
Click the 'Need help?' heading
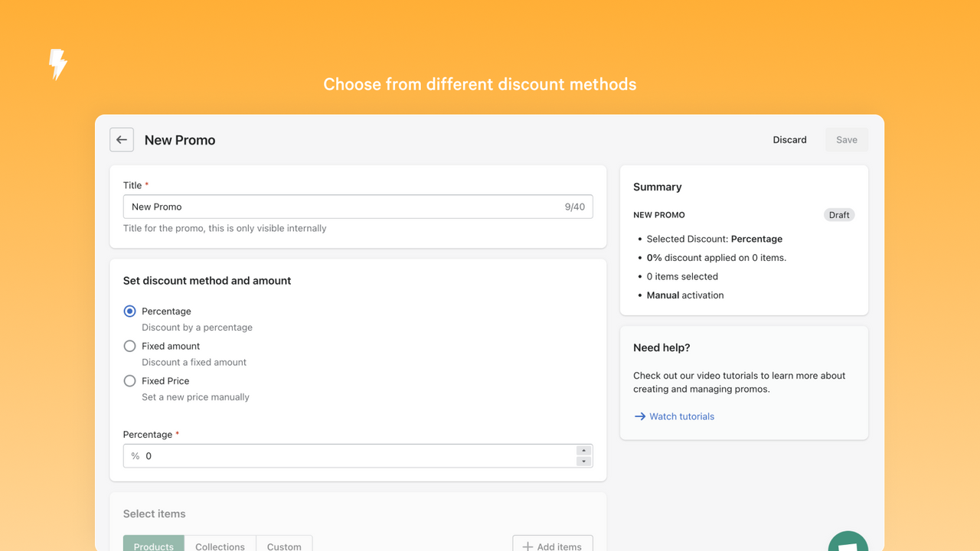click(661, 347)
